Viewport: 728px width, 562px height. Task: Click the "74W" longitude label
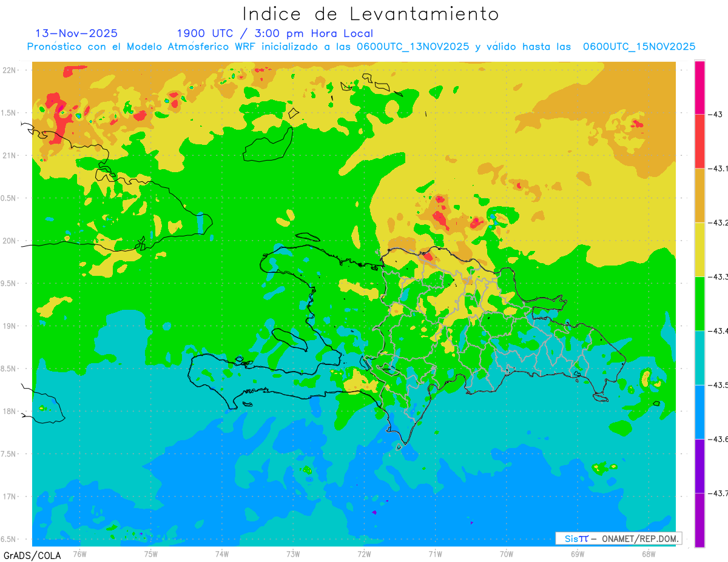[221, 554]
